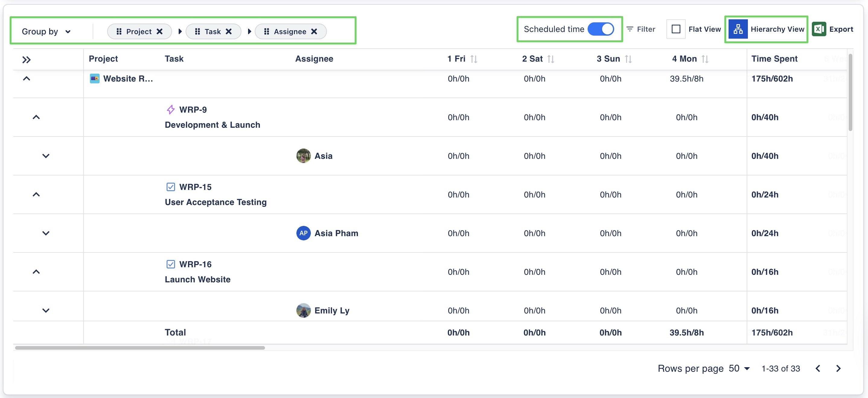The width and height of the screenshot is (868, 398).
Task: Click the Hierarchy View tree icon
Action: [x=738, y=29]
